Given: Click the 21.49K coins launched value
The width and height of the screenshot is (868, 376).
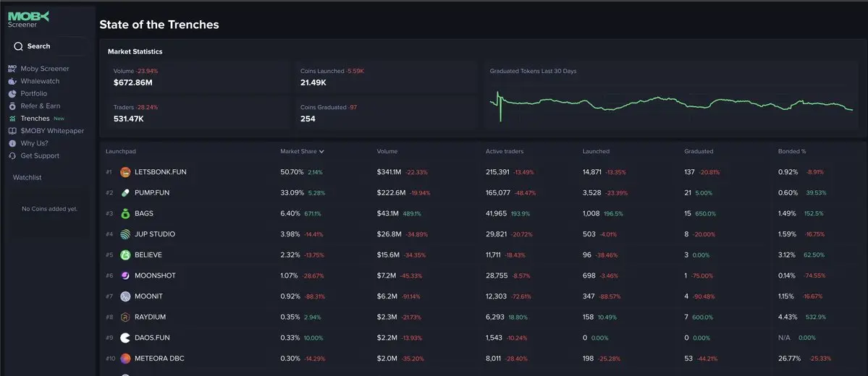Looking at the screenshot, I should click(313, 82).
